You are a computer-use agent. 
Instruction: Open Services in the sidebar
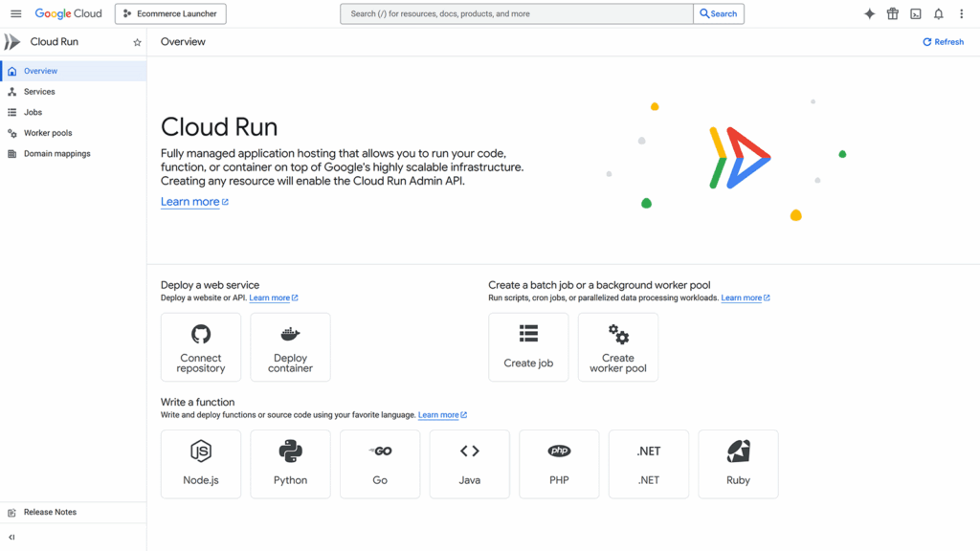pyautogui.click(x=74, y=92)
